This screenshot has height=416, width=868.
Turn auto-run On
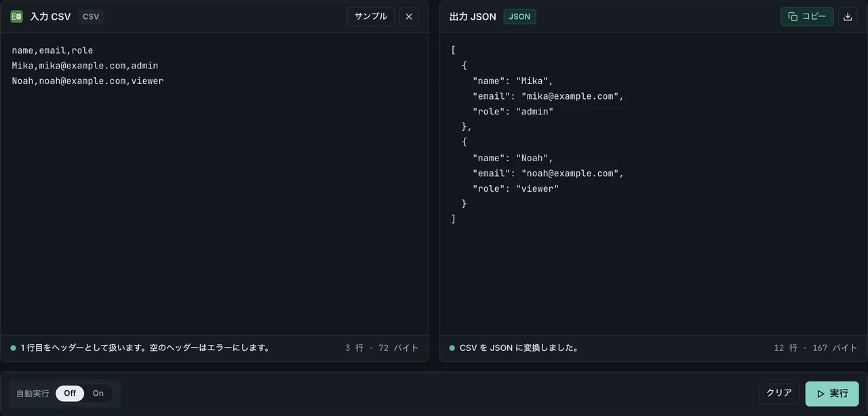coord(98,394)
